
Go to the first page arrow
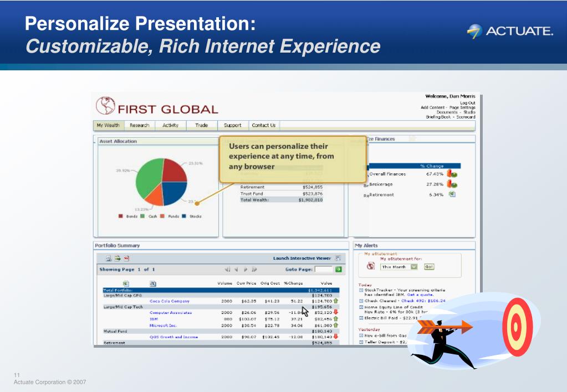coord(227,269)
